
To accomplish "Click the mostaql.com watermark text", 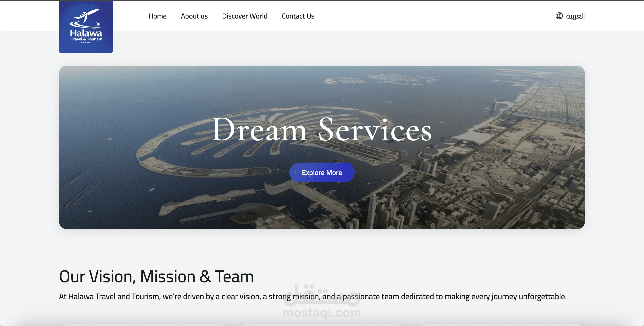I will pos(322,313).
